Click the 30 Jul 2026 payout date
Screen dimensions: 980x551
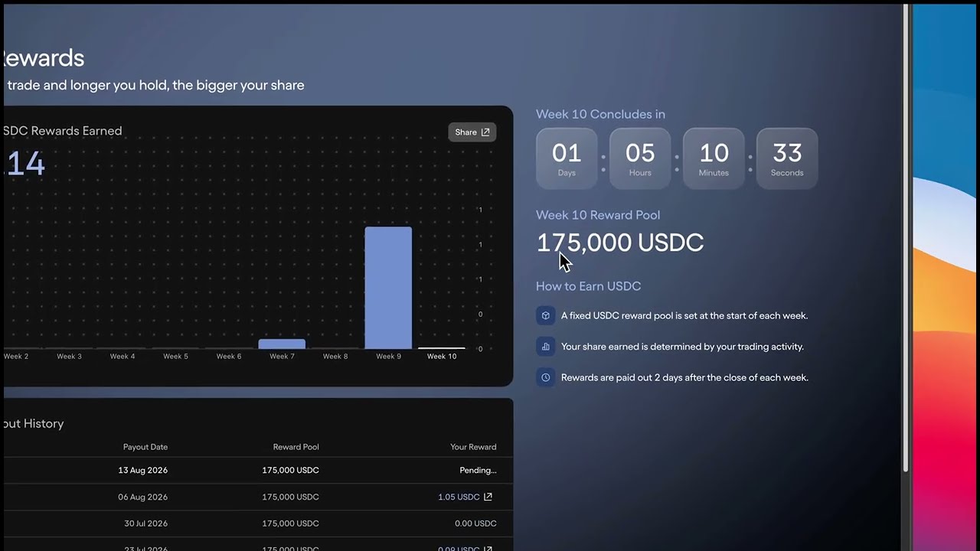pyautogui.click(x=144, y=523)
